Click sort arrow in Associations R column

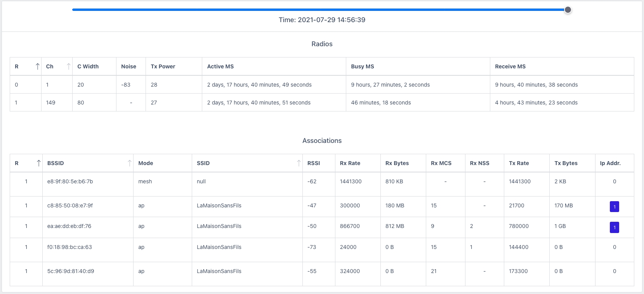[38, 163]
